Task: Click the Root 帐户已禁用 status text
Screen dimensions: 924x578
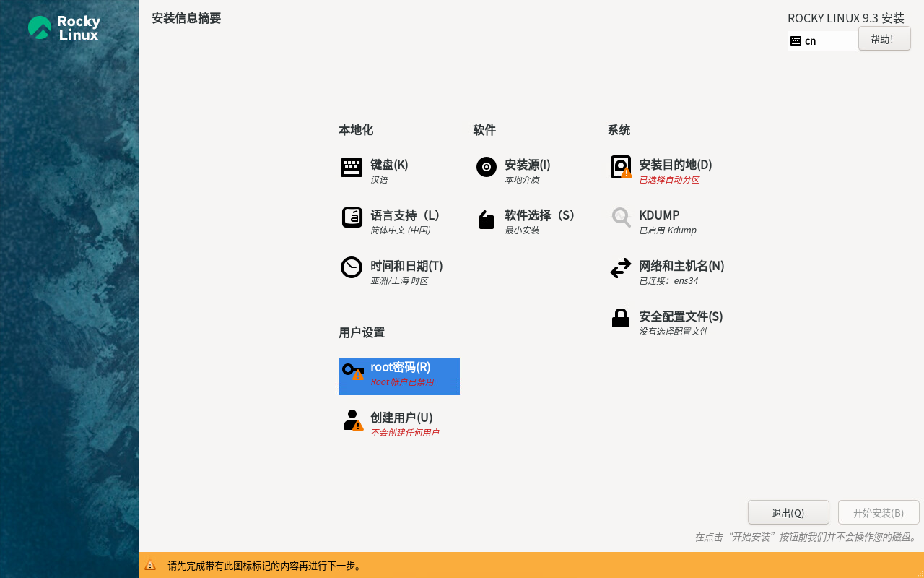Action: tap(402, 382)
